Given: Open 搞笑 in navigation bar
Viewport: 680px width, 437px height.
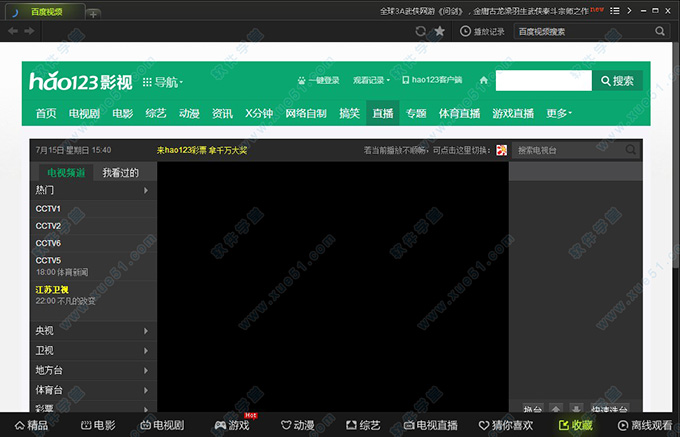Looking at the screenshot, I should coord(350,114).
